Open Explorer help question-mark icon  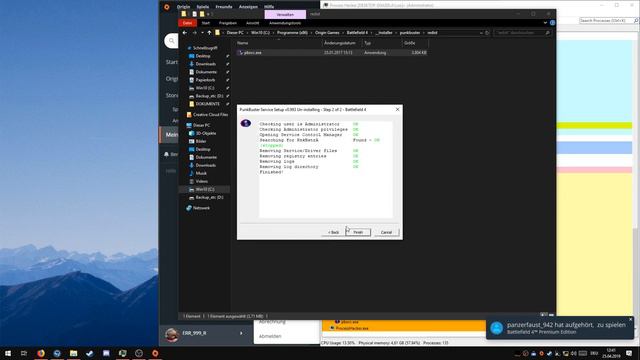(x=552, y=23)
